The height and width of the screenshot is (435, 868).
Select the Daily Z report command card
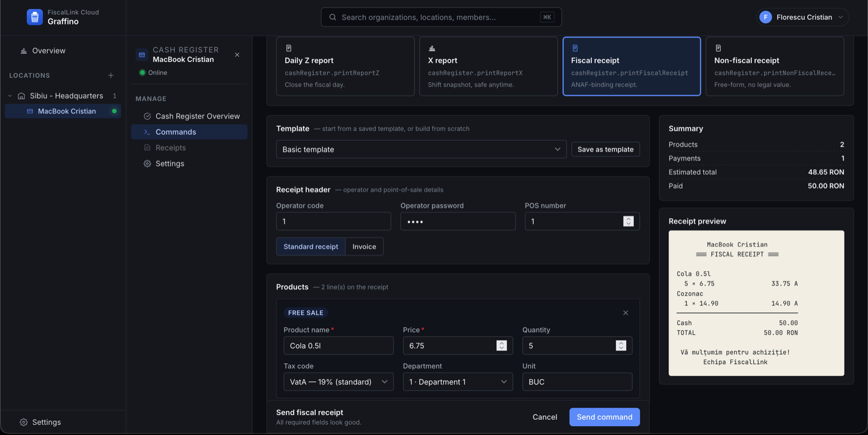345,66
